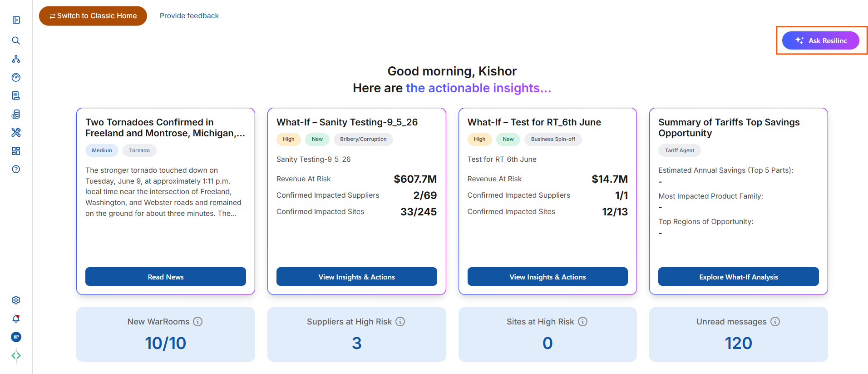The width and height of the screenshot is (868, 374).
Task: Open the settings gear icon
Action: (16, 300)
